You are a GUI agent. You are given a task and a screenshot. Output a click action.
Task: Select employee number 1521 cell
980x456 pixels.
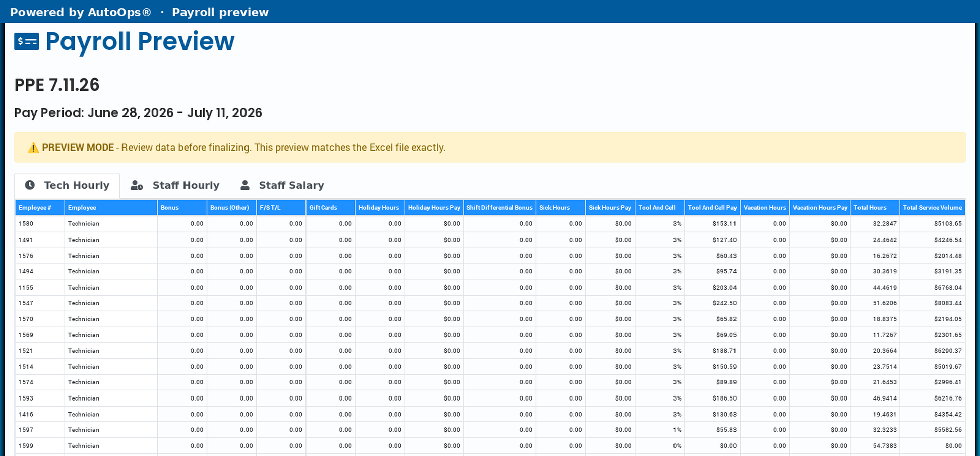click(40, 351)
